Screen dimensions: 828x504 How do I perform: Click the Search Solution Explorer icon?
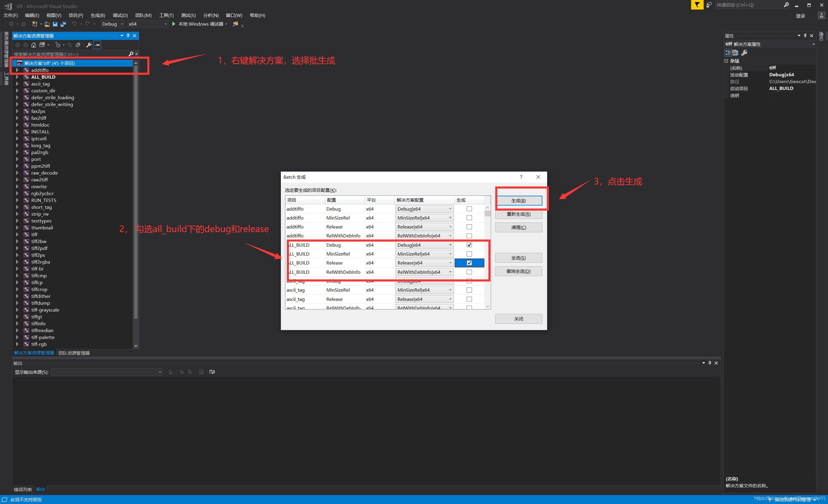pyautogui.click(x=131, y=53)
